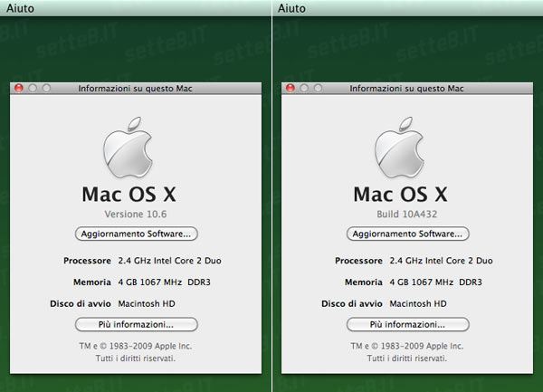This screenshot has height=392, width=543.
Task: Click Macintosh HD in right window
Action: (418, 303)
